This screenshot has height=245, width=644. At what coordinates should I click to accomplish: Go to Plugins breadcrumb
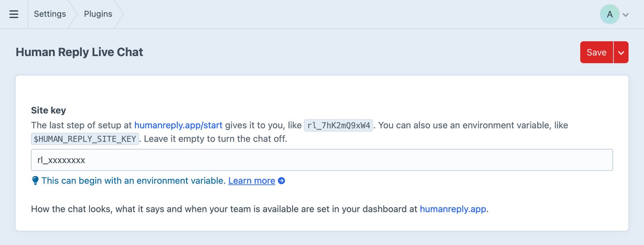click(98, 14)
